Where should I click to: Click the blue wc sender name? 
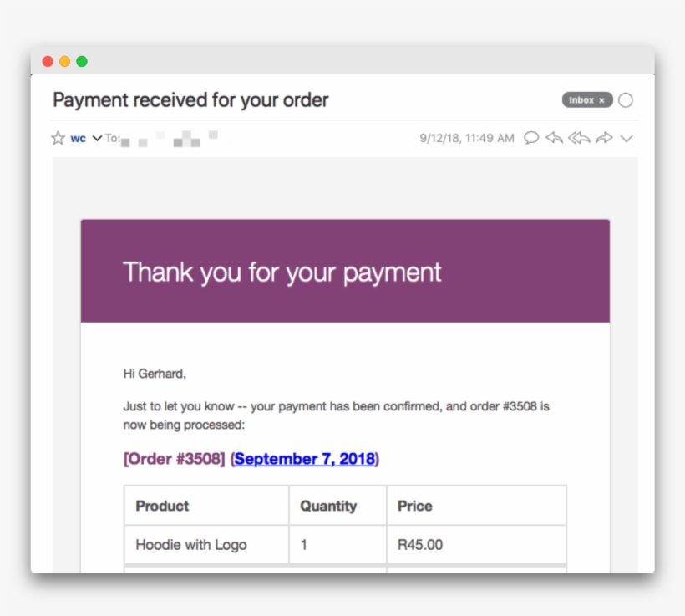(77, 138)
